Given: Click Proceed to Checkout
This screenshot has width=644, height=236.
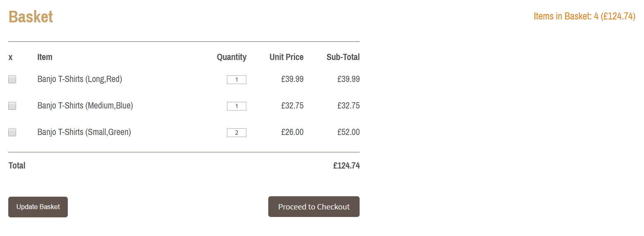Looking at the screenshot, I should [314, 207].
